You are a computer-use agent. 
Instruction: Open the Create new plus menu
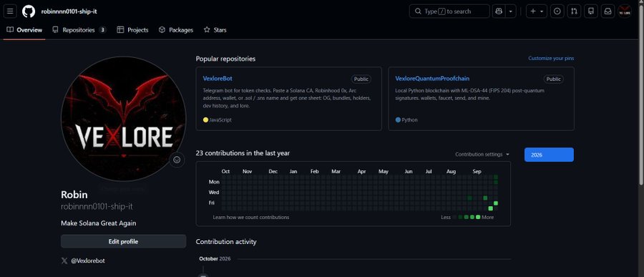click(537, 11)
